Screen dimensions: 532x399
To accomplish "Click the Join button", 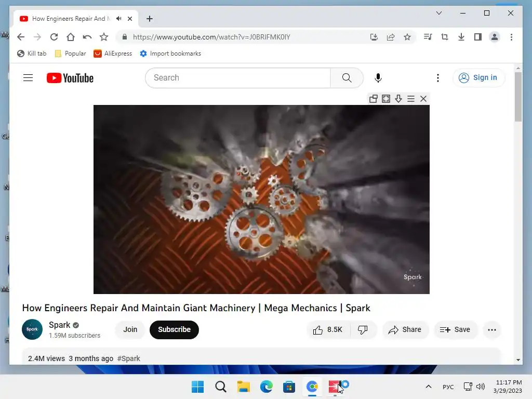I will click(130, 329).
